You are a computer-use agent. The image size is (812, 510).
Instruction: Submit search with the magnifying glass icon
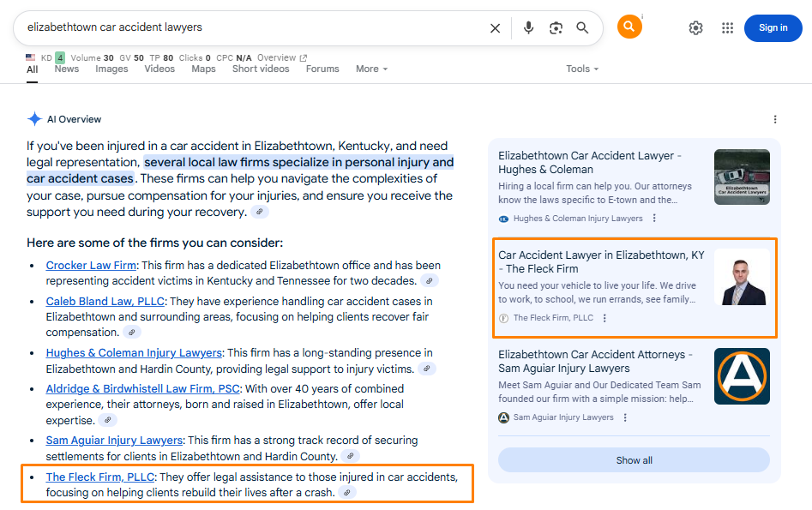point(582,28)
